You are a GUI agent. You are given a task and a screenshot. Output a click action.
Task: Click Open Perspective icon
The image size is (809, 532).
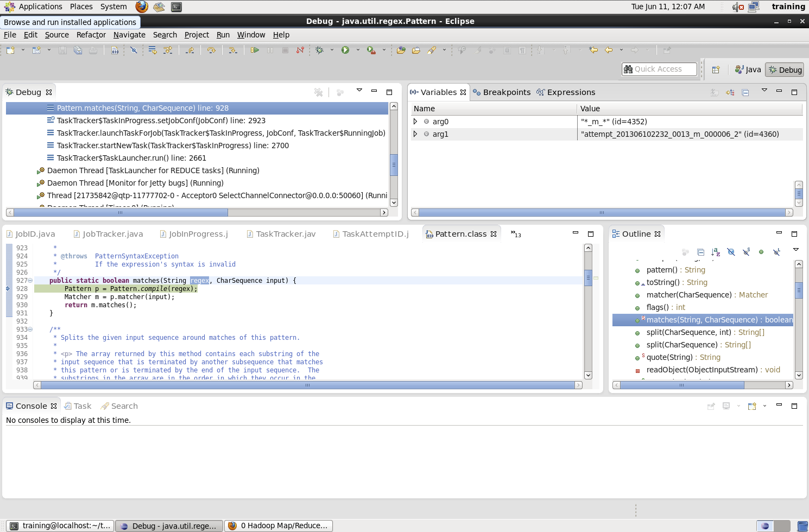point(716,69)
